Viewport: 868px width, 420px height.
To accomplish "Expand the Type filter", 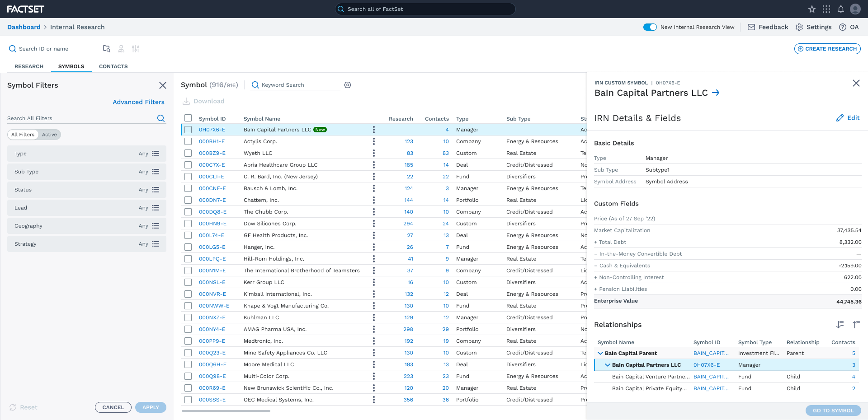I will (87, 154).
